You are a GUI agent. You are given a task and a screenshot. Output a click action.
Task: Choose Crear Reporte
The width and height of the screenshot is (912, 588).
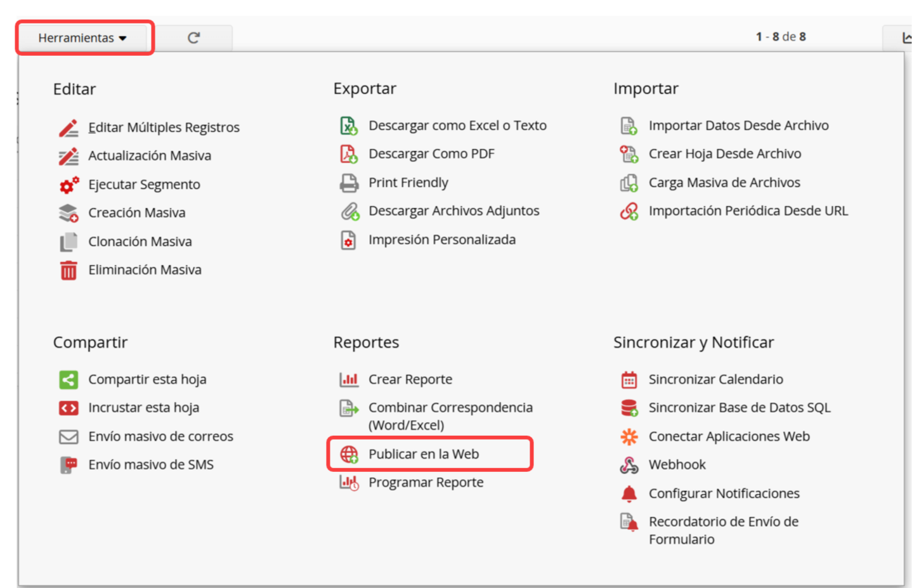tap(410, 379)
